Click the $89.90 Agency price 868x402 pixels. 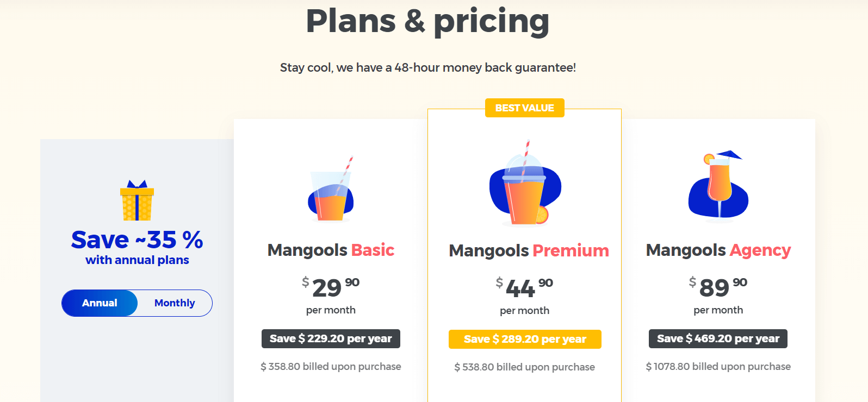[718, 287]
